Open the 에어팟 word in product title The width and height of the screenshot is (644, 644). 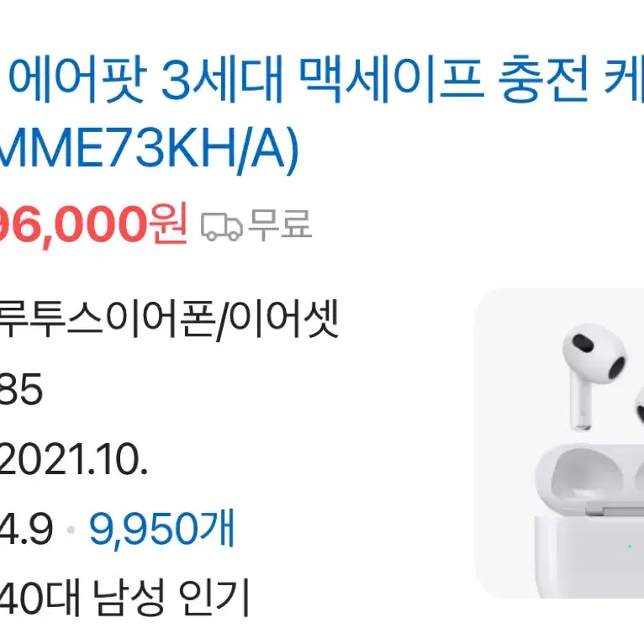tap(77, 81)
